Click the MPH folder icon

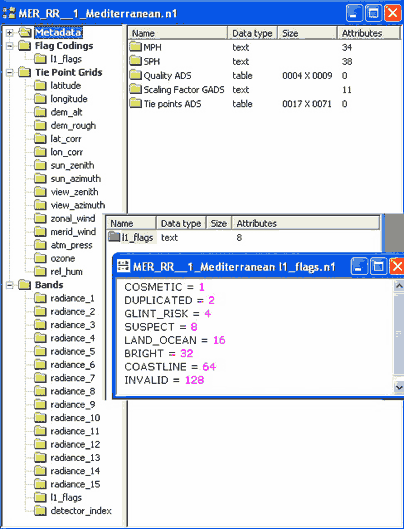click(x=136, y=47)
